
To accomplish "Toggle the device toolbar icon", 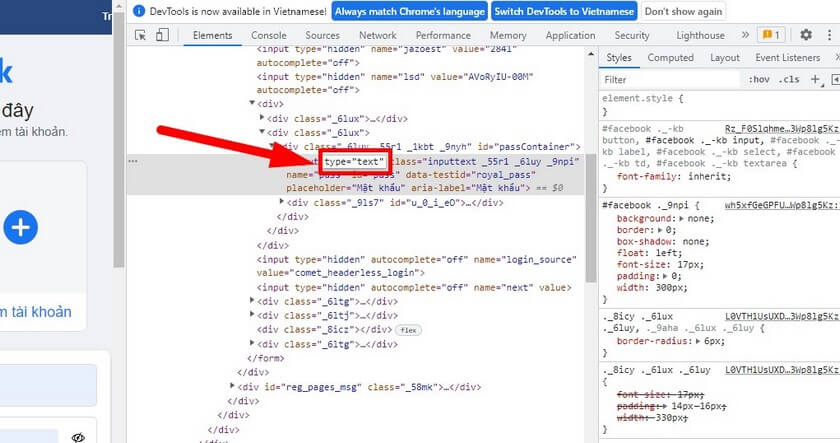I will pos(160,35).
